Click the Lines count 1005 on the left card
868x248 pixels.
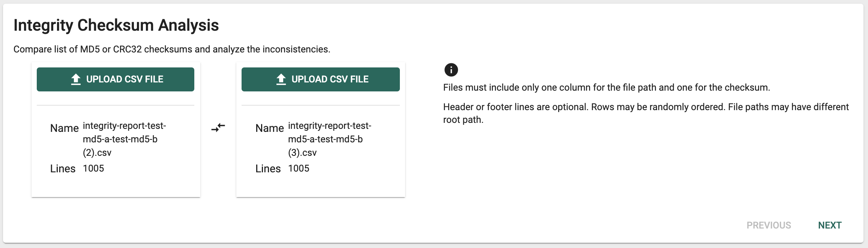pyautogui.click(x=93, y=168)
